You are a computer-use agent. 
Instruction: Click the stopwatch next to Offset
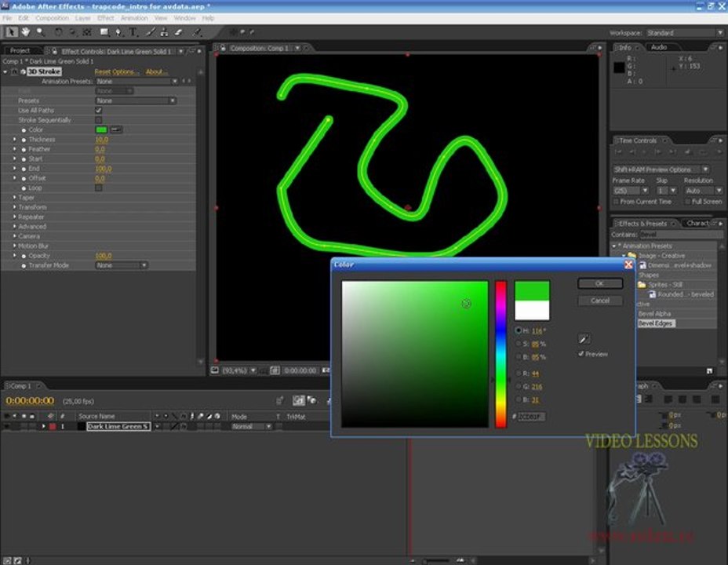[24, 178]
